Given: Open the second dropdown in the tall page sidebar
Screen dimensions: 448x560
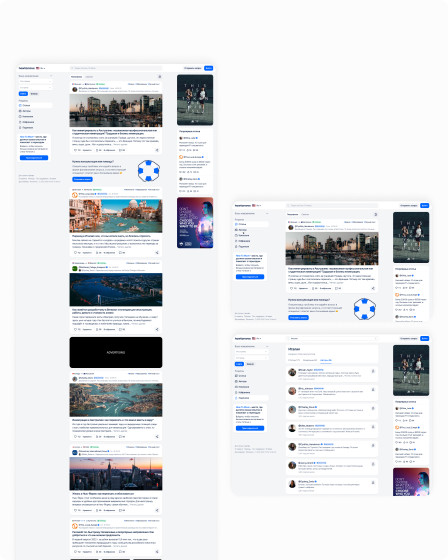Looking at the screenshot, I should (35, 87).
